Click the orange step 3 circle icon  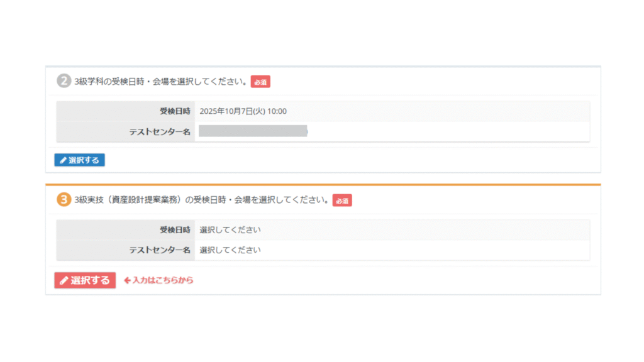click(64, 200)
